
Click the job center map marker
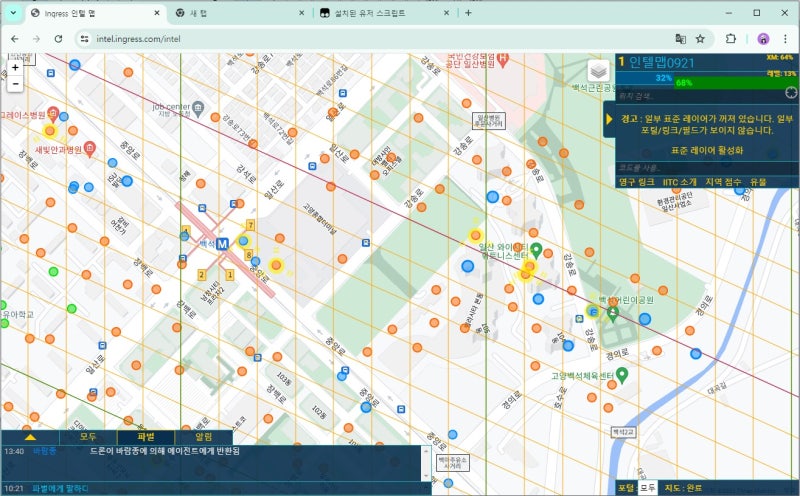(198, 108)
